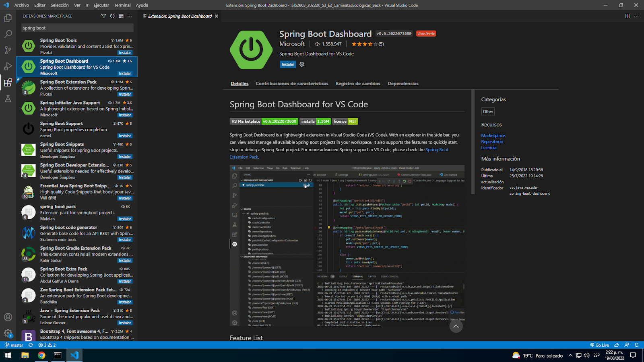The height and width of the screenshot is (362, 644).
Task: Open Google Chrome from the taskbar
Action: 41,355
